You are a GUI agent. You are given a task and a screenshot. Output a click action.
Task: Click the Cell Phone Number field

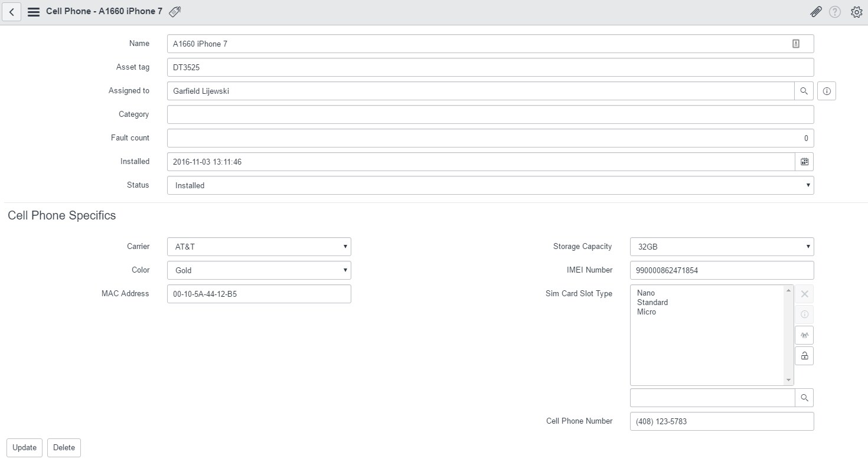point(722,421)
